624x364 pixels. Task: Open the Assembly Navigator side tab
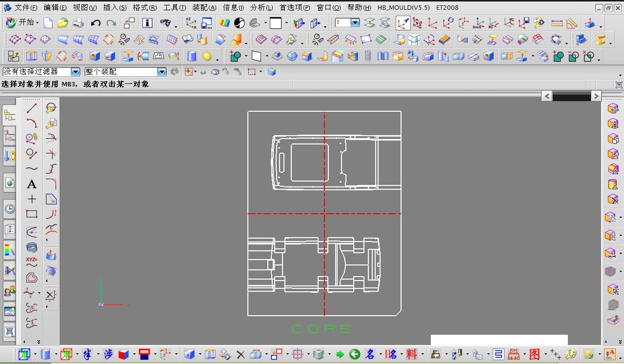[x=9, y=115]
